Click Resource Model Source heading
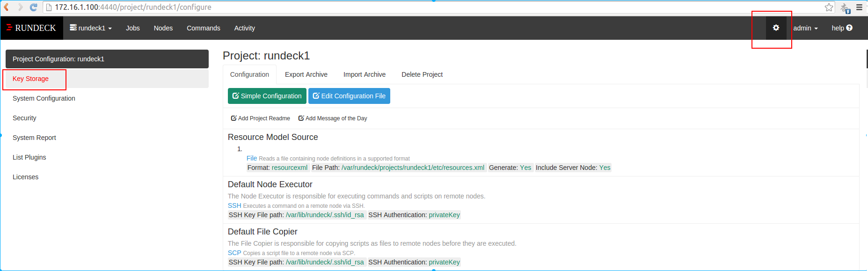868x271 pixels. click(273, 137)
